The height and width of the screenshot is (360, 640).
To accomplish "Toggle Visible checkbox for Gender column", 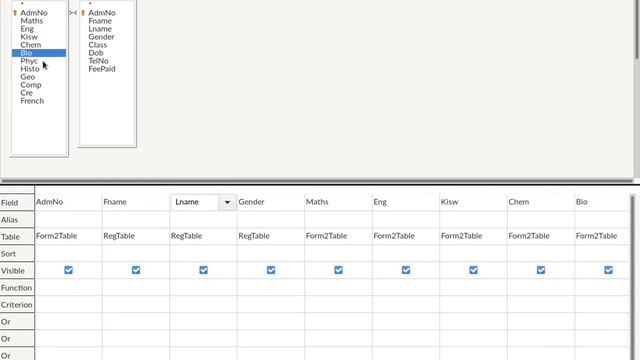I will click(271, 270).
